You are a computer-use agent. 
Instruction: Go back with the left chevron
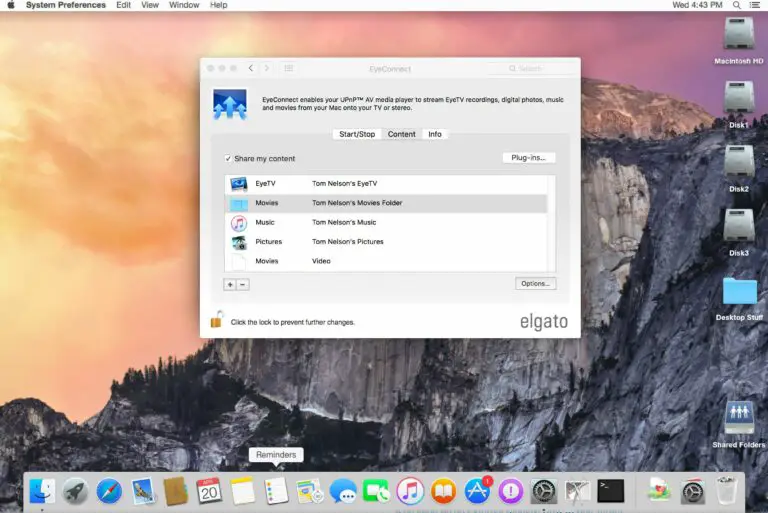(x=251, y=68)
